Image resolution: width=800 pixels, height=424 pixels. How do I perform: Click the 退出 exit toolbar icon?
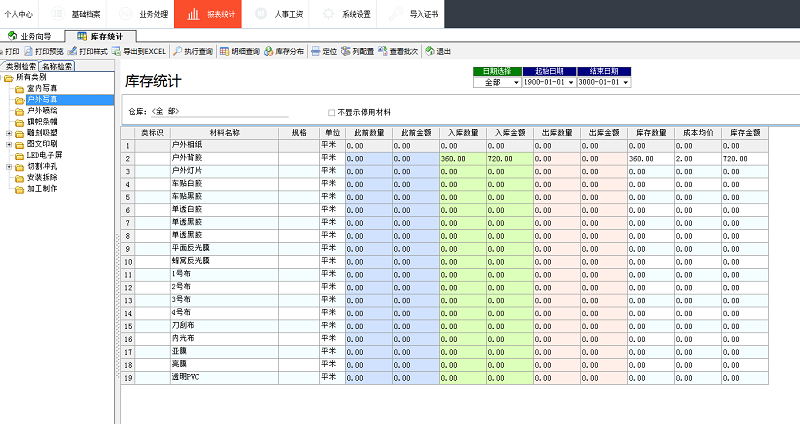(x=437, y=50)
